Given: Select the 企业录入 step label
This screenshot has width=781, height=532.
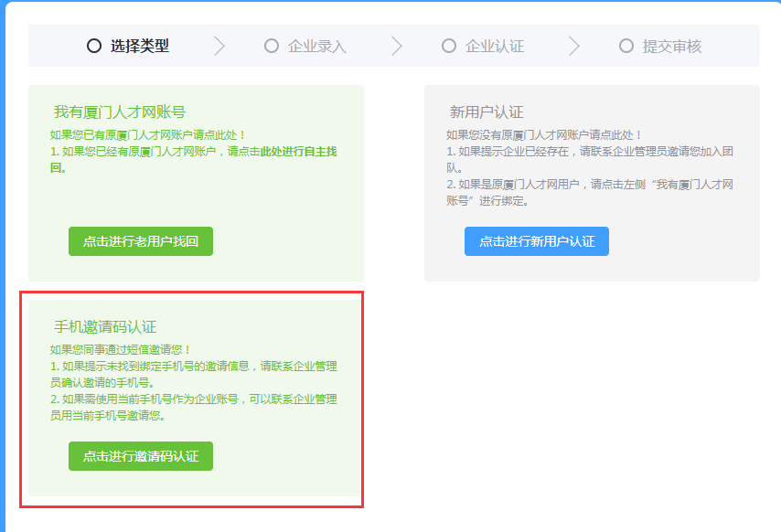Looking at the screenshot, I should click(x=316, y=47).
